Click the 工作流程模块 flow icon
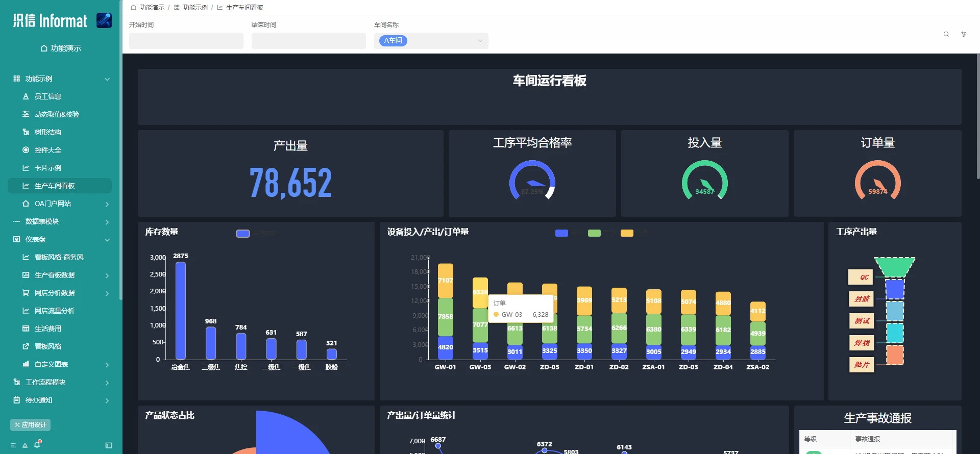 click(x=16, y=382)
